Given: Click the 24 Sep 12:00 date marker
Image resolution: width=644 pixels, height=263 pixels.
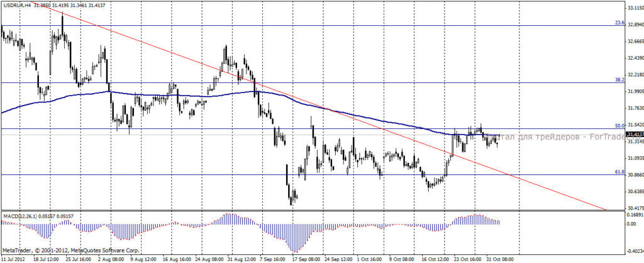Looking at the screenshot, I should point(338,260).
